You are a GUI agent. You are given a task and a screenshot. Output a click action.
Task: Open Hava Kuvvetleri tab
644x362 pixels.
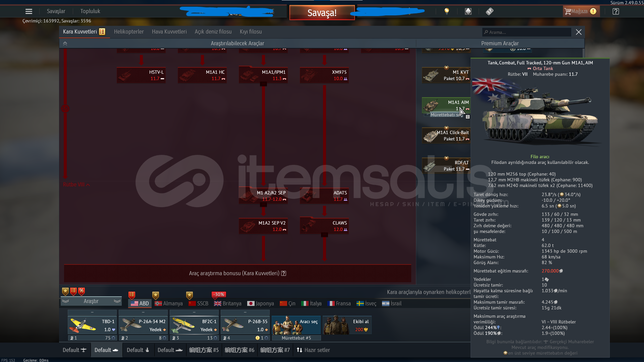pyautogui.click(x=169, y=32)
